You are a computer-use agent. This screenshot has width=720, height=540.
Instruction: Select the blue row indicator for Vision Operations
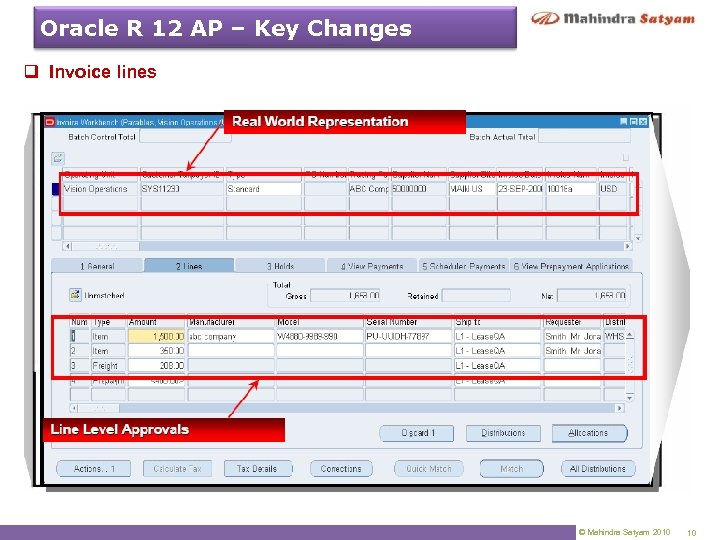tap(56, 189)
